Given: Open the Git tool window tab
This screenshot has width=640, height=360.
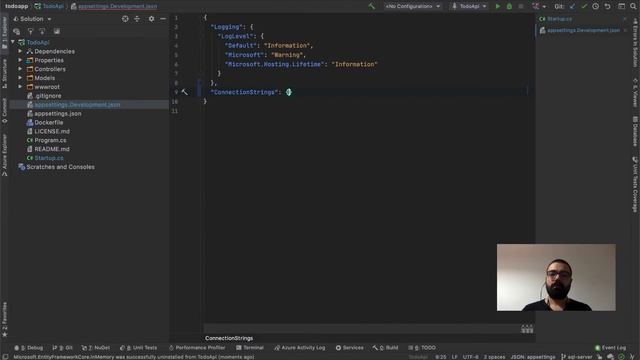Looking at the screenshot, I should pos(62,348).
